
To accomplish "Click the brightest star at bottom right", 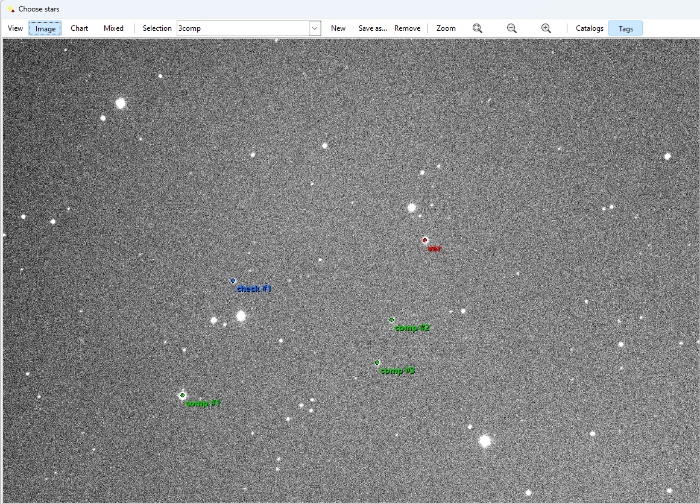I will [x=485, y=441].
